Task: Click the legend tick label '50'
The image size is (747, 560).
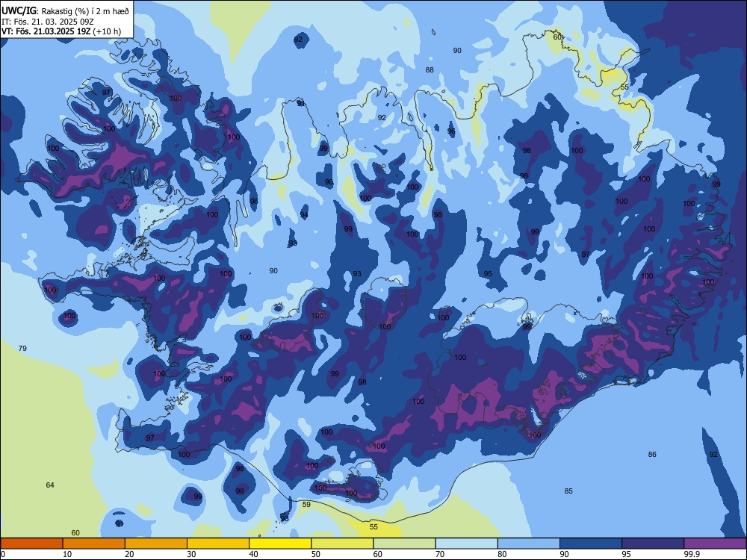Action: (x=316, y=554)
